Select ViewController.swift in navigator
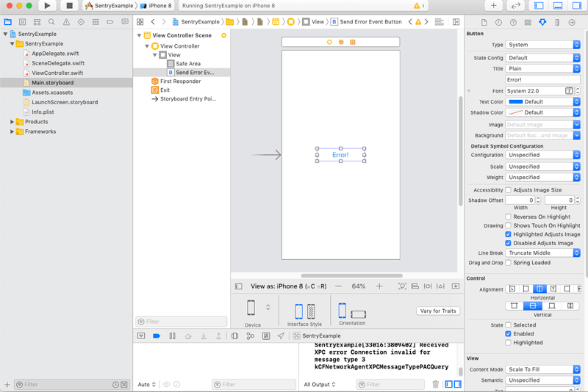The height and width of the screenshot is (392, 588). point(57,73)
